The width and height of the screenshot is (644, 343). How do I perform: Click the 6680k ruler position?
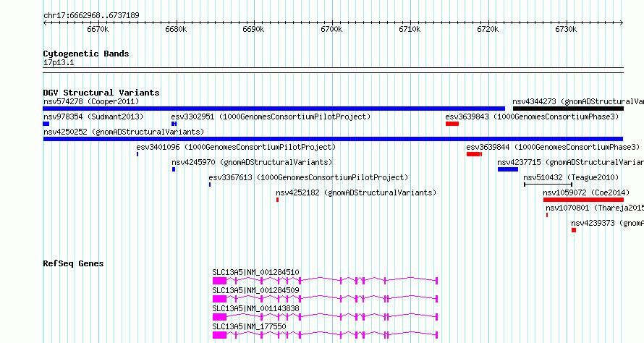176,30
